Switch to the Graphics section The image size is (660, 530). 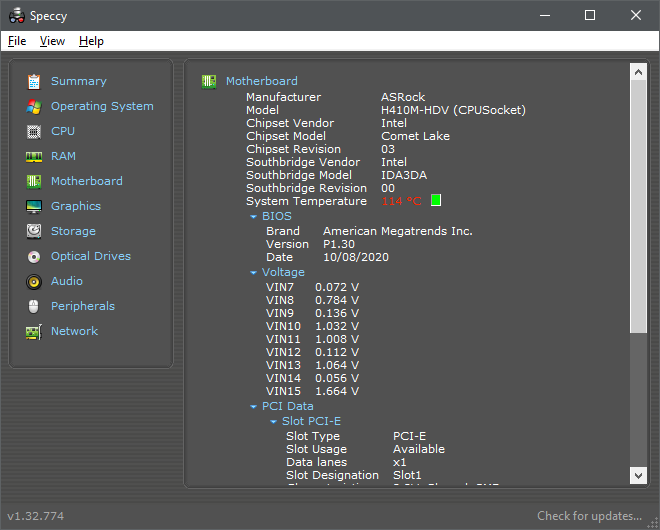(76, 206)
